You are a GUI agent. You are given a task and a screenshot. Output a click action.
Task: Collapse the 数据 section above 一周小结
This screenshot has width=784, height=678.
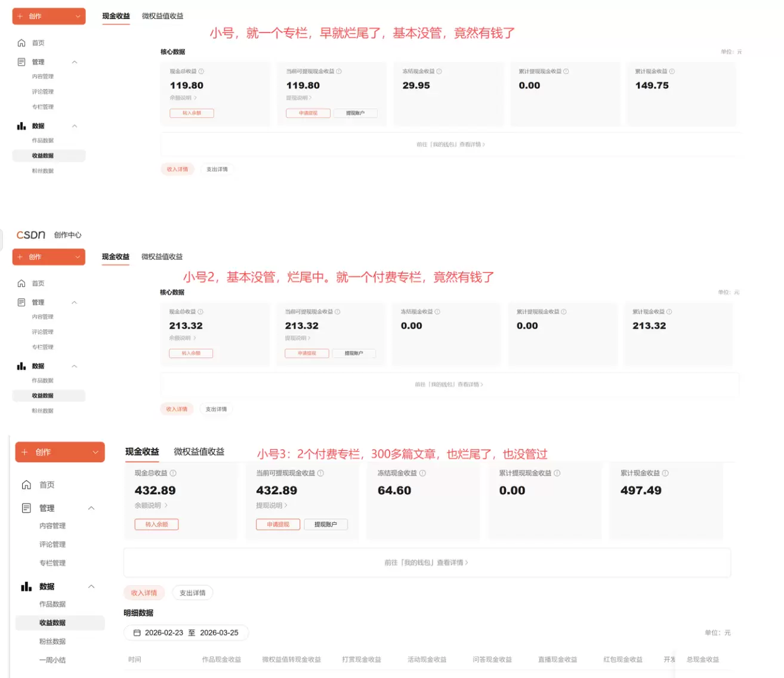click(x=91, y=587)
